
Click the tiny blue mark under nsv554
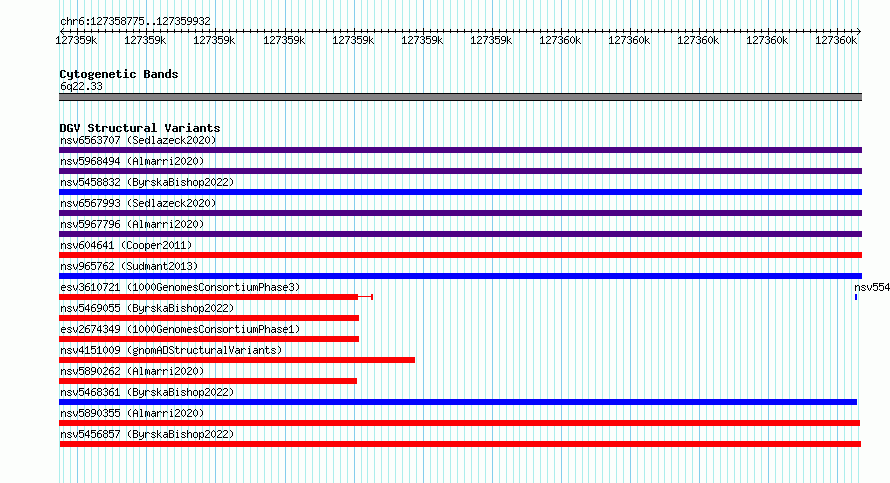pos(856,297)
